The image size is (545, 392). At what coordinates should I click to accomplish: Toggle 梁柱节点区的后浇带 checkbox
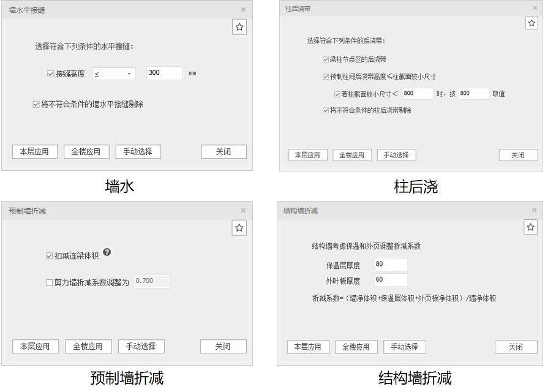(326, 60)
